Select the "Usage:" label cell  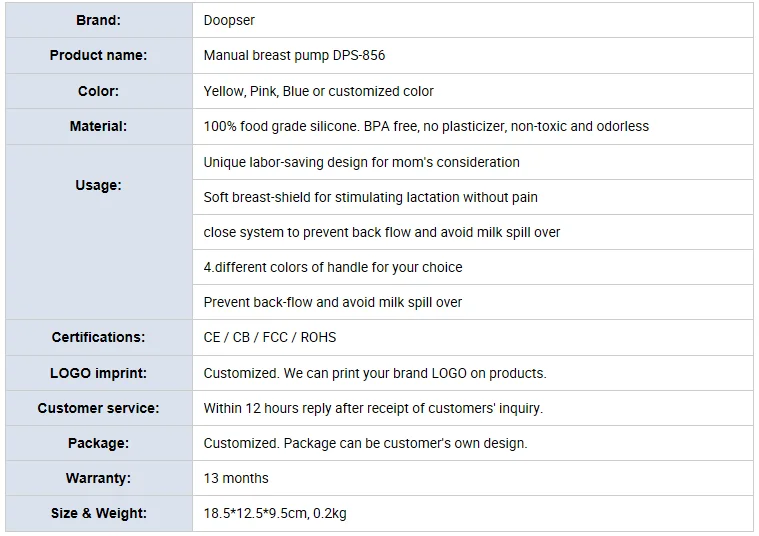pyautogui.click(x=98, y=185)
